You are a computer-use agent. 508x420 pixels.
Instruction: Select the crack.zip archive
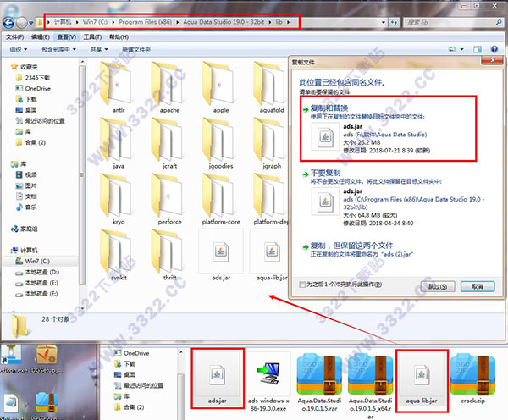(x=472, y=379)
